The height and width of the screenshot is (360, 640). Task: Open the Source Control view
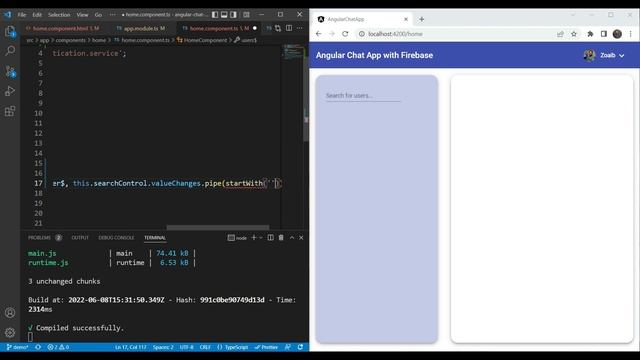tap(10, 71)
